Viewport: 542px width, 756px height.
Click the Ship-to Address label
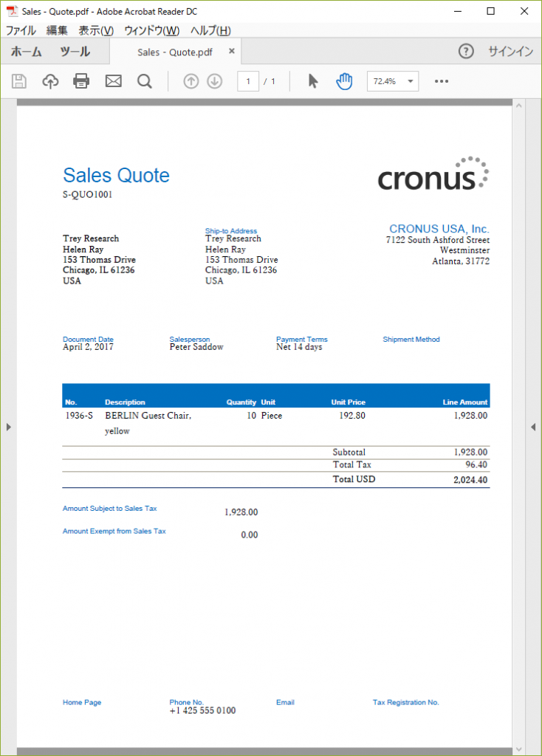tap(231, 231)
